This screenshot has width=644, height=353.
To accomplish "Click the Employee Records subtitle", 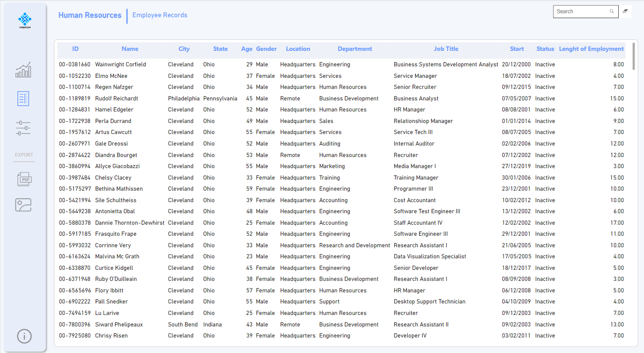I will pyautogui.click(x=160, y=15).
